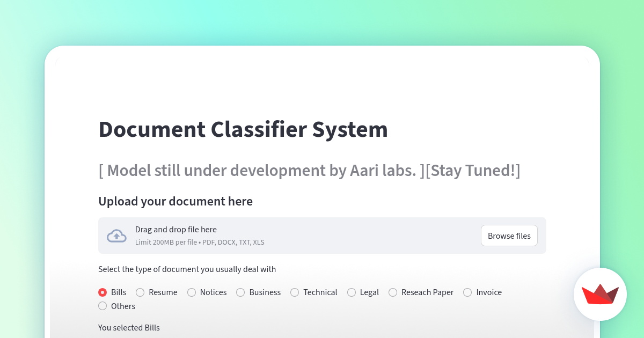Click the cloud upload icon
Viewport: 644px width, 338px height.
click(x=116, y=236)
